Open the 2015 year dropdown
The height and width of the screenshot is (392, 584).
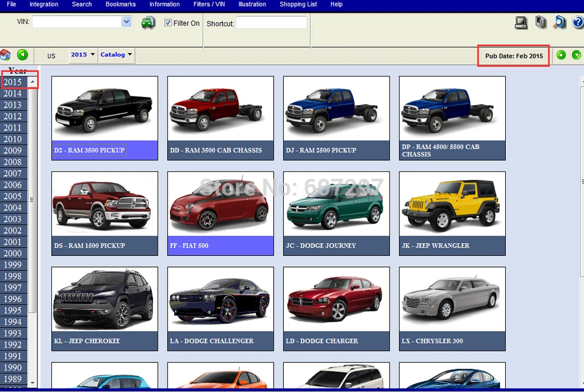pos(83,55)
